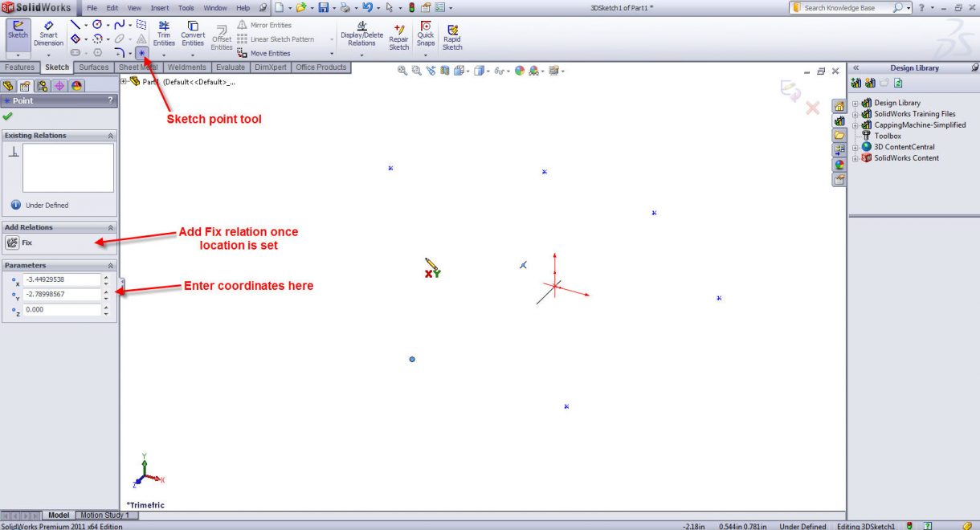The width and height of the screenshot is (980, 530).
Task: Expand the Part1 tree node
Action: [124, 81]
